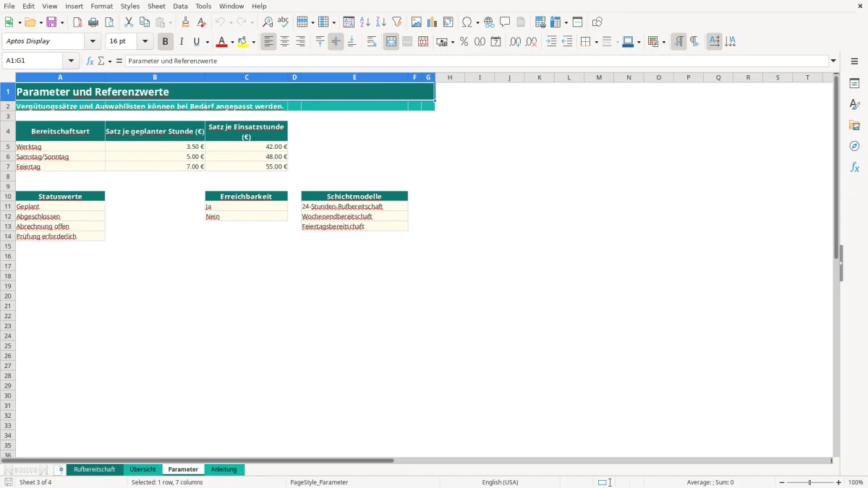The width and height of the screenshot is (868, 488).
Task: Switch to the Anleitung sheet tab
Action: coord(224,469)
